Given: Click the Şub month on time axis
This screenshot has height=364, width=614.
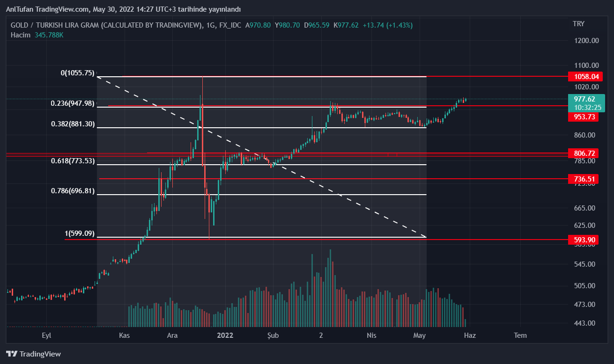Looking at the screenshot, I should pos(273,335).
